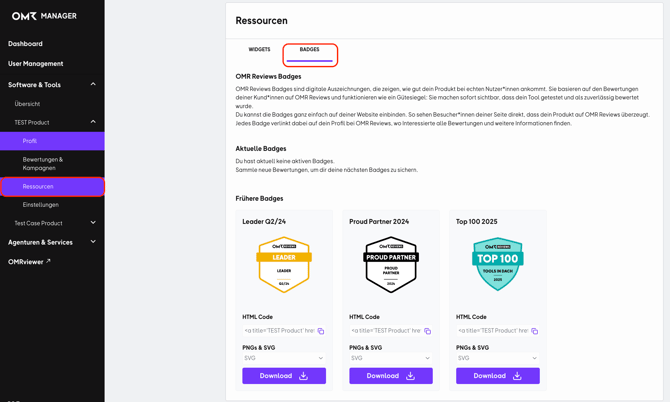
Task: Click the Leader Q2/24 badge image
Action: (x=284, y=265)
